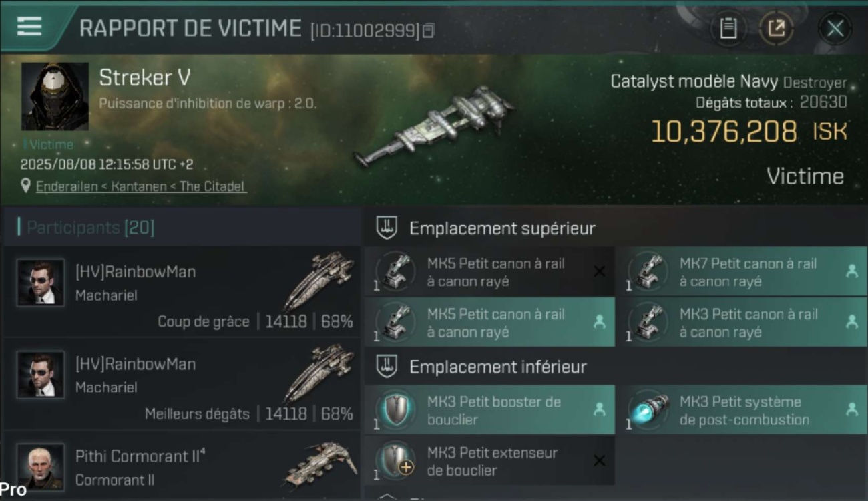Copy the victim report ID number
Image resolution: width=868 pixels, height=501 pixels.
pos(429,31)
